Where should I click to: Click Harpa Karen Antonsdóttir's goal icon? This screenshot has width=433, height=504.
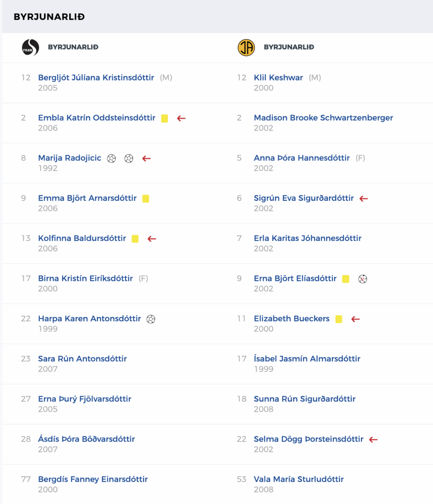coord(151,319)
